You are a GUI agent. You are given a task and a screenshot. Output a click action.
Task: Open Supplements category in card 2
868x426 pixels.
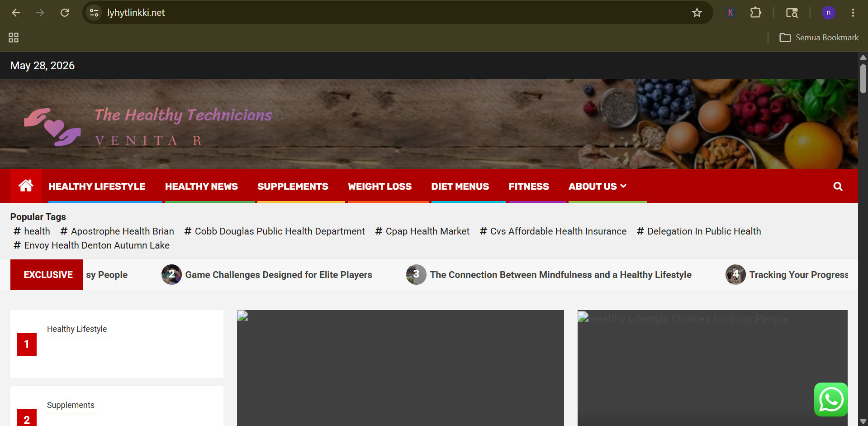coord(71,405)
